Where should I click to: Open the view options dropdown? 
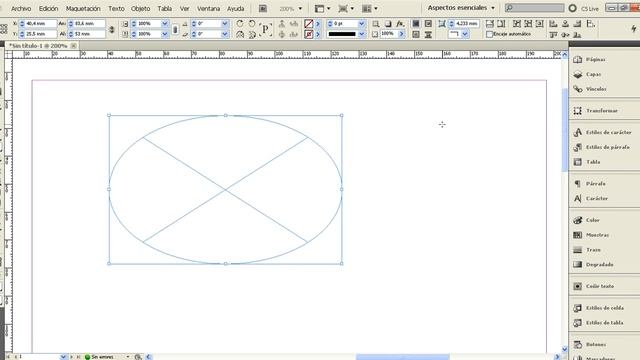coord(322,8)
